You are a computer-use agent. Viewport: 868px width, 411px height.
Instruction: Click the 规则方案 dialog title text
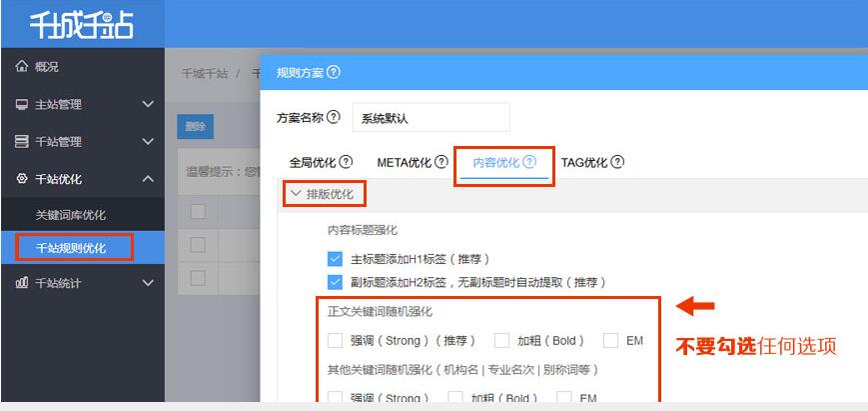pos(300,72)
